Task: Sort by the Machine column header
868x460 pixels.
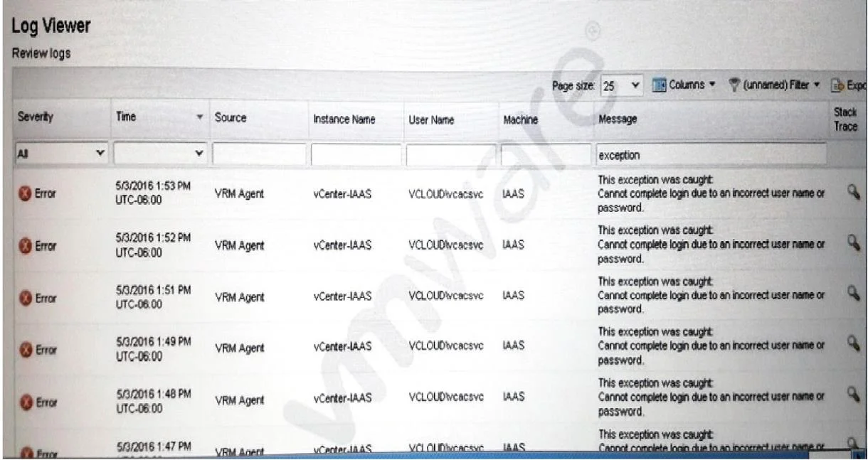Action: click(522, 121)
